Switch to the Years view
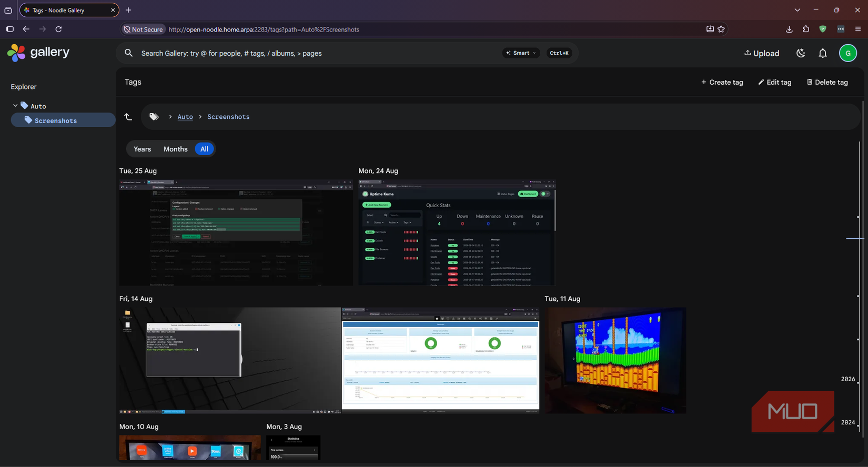This screenshot has height=467, width=868. click(142, 149)
